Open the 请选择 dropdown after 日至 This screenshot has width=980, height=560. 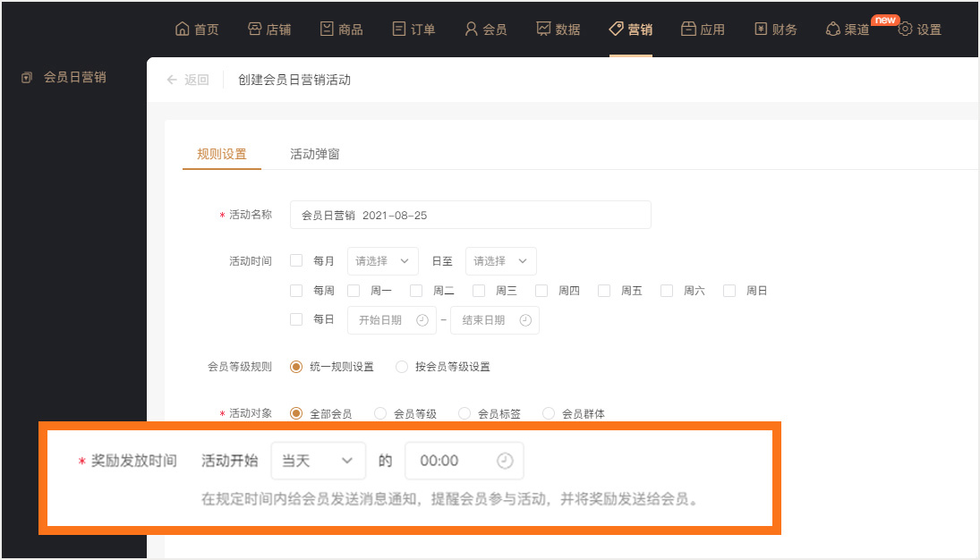coord(500,261)
